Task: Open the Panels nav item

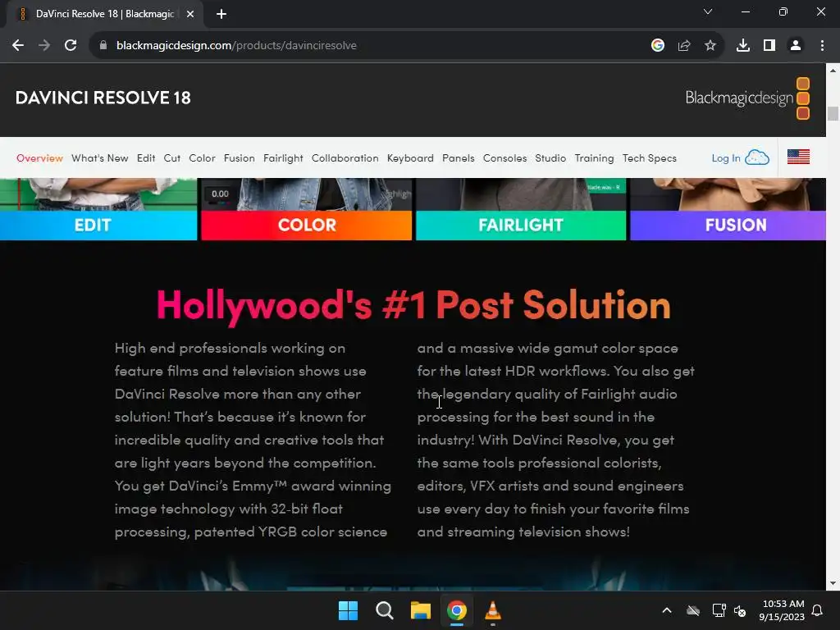Action: (x=458, y=158)
